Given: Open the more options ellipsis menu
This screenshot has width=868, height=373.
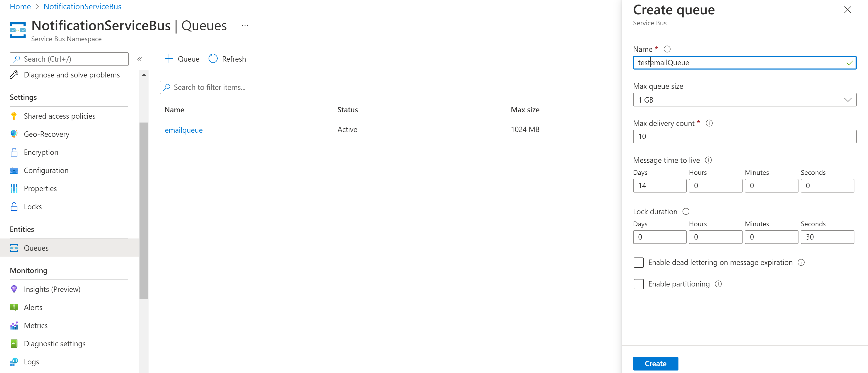Looking at the screenshot, I should tap(245, 25).
